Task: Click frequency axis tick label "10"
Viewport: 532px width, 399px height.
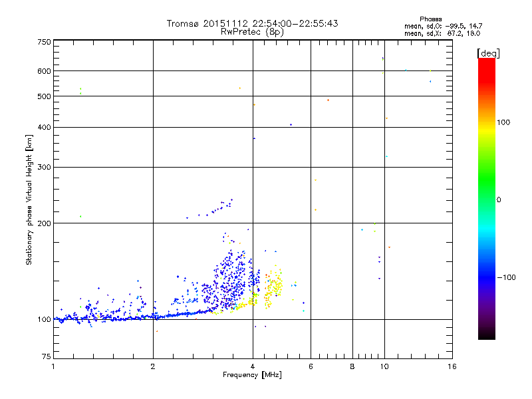Action: pyautogui.click(x=384, y=366)
